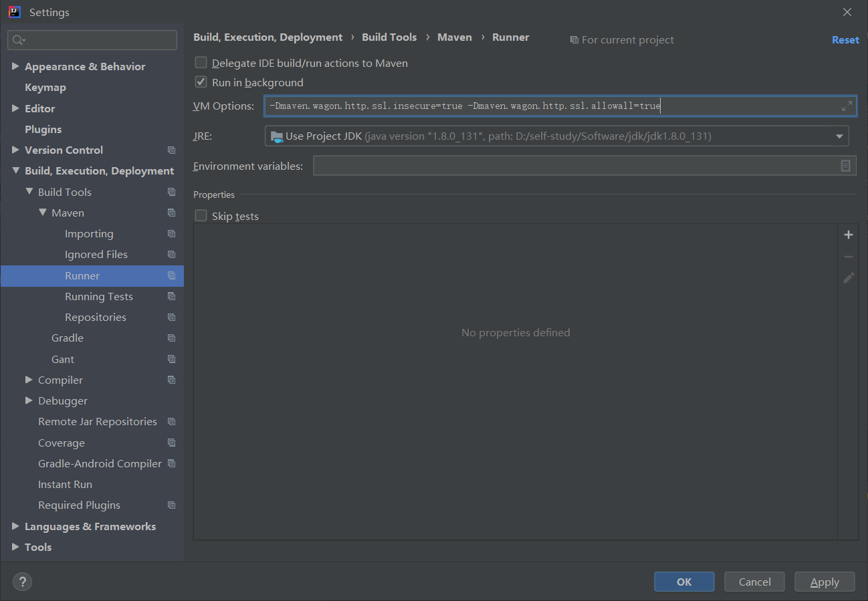Open Instant Run settings

[x=66, y=485]
